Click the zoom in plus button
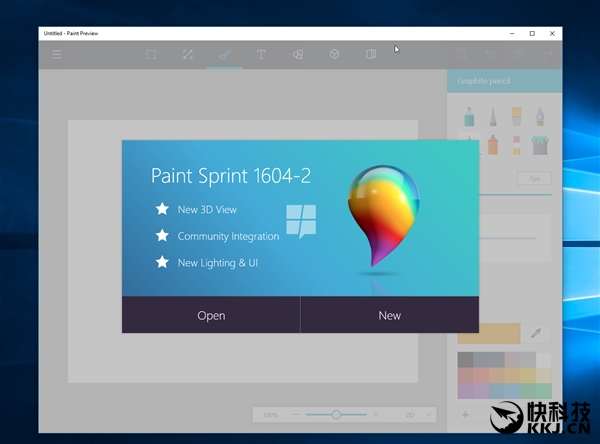Viewport: 600px width, 444px height. (x=376, y=415)
